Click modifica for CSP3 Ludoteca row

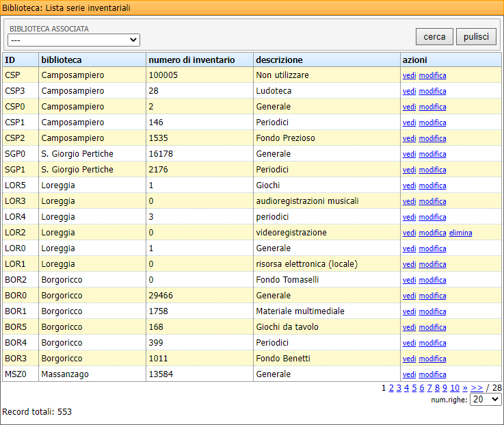(432, 91)
